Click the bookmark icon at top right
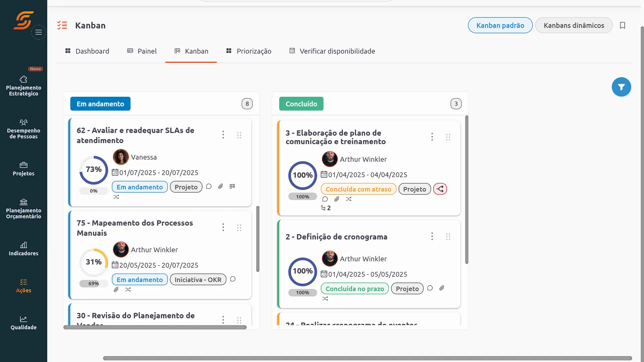This screenshot has height=362, width=644. [x=623, y=25]
